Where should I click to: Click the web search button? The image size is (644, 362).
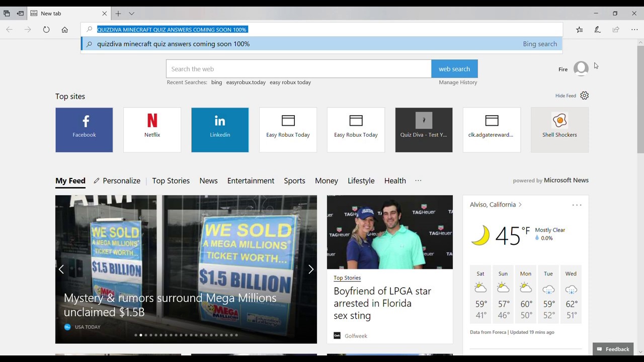454,69
